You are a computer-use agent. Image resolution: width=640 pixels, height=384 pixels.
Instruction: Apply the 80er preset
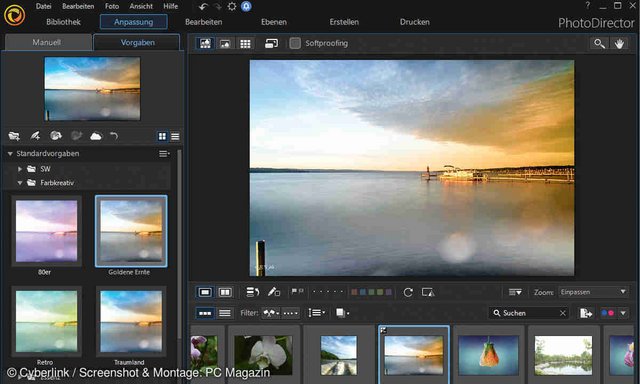click(x=47, y=231)
